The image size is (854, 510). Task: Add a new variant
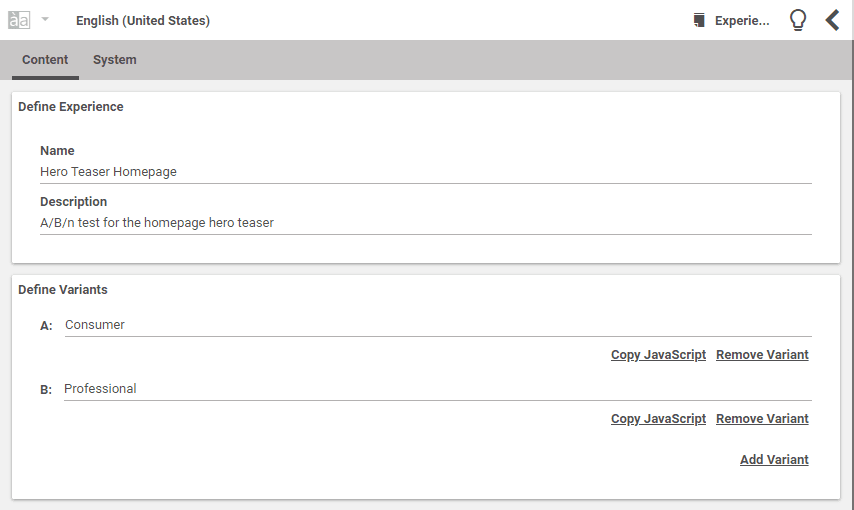(x=774, y=460)
